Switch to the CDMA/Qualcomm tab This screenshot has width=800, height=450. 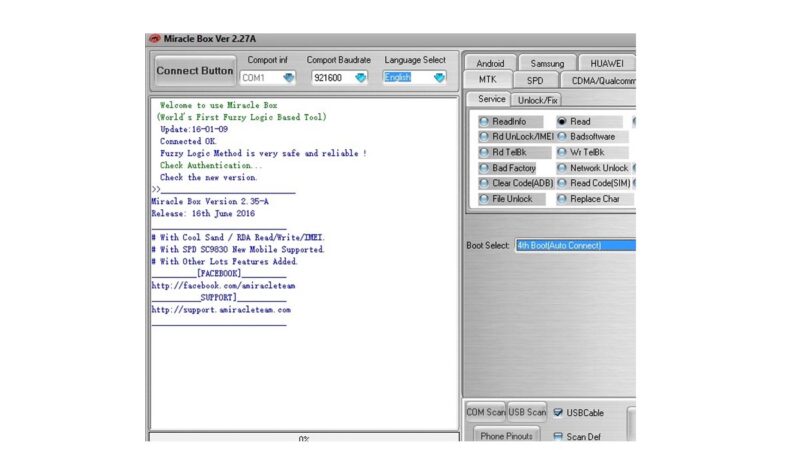[x=600, y=81]
